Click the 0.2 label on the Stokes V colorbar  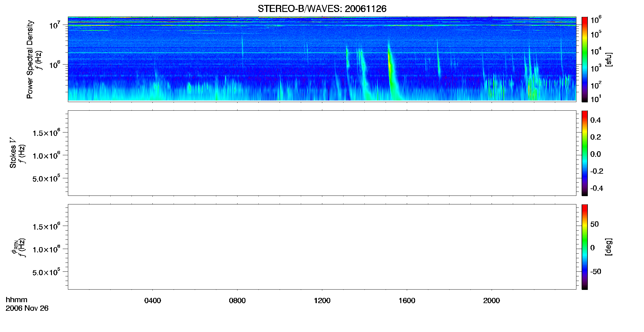click(x=595, y=137)
